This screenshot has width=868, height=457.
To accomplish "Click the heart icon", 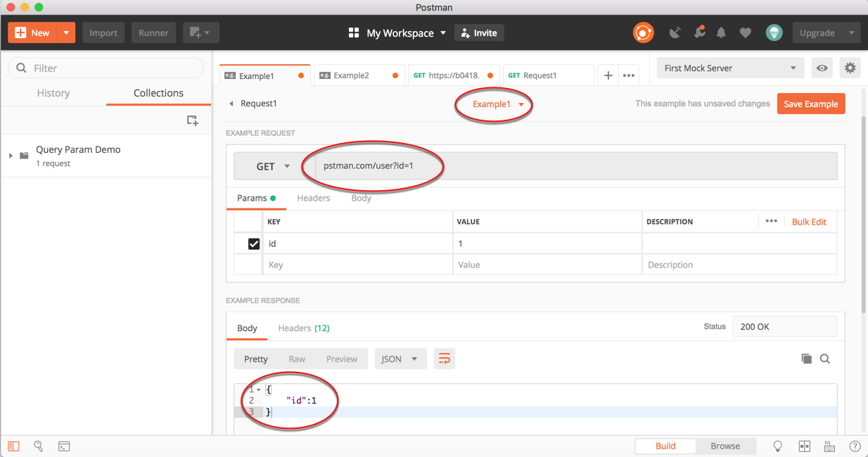I will coord(746,32).
